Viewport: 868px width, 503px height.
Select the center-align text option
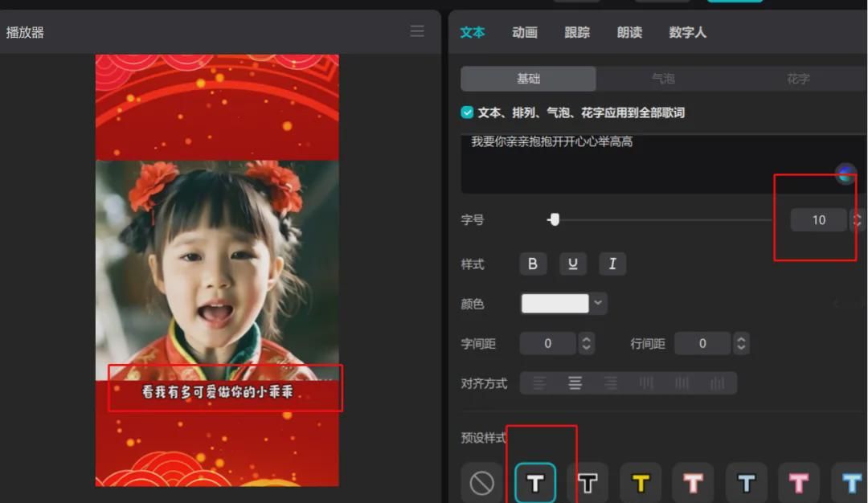(x=575, y=383)
